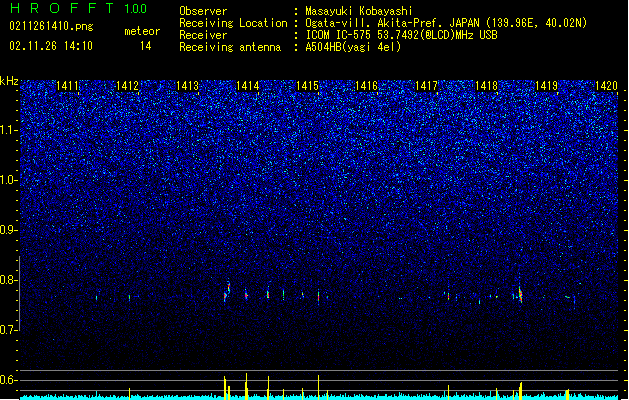Click the 'Observer' field label
The image size is (629, 400).
tap(203, 11)
